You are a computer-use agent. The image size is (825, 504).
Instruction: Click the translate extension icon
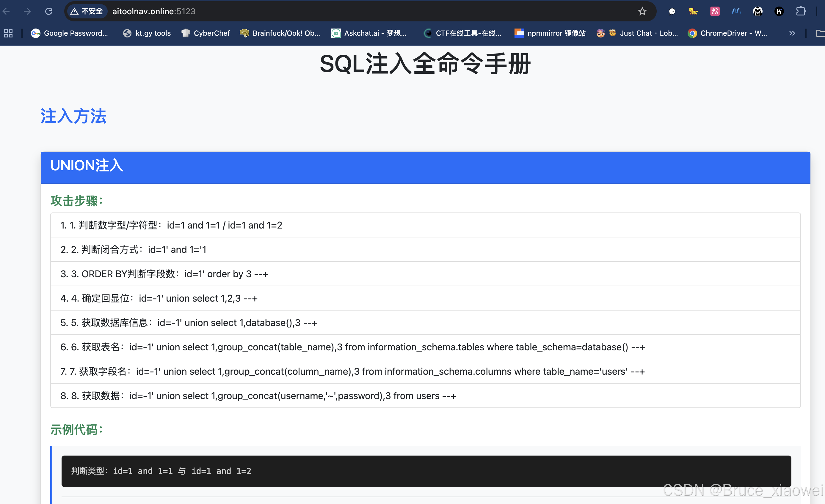(714, 11)
